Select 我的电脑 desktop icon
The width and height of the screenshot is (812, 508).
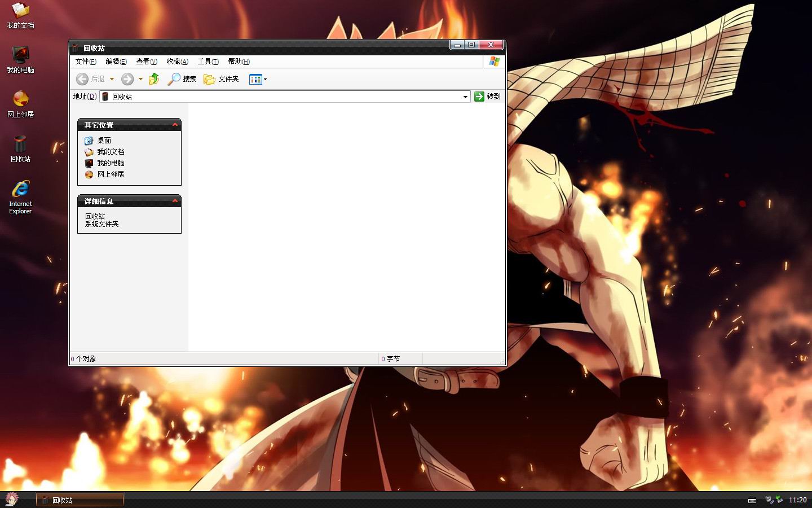[20, 59]
